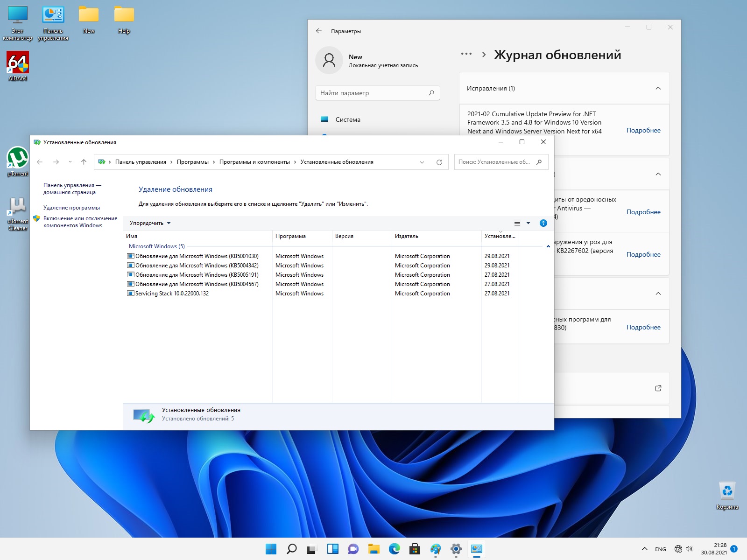747x560 pixels.
Task: Select the Help folder on desktop
Action: tap(124, 20)
